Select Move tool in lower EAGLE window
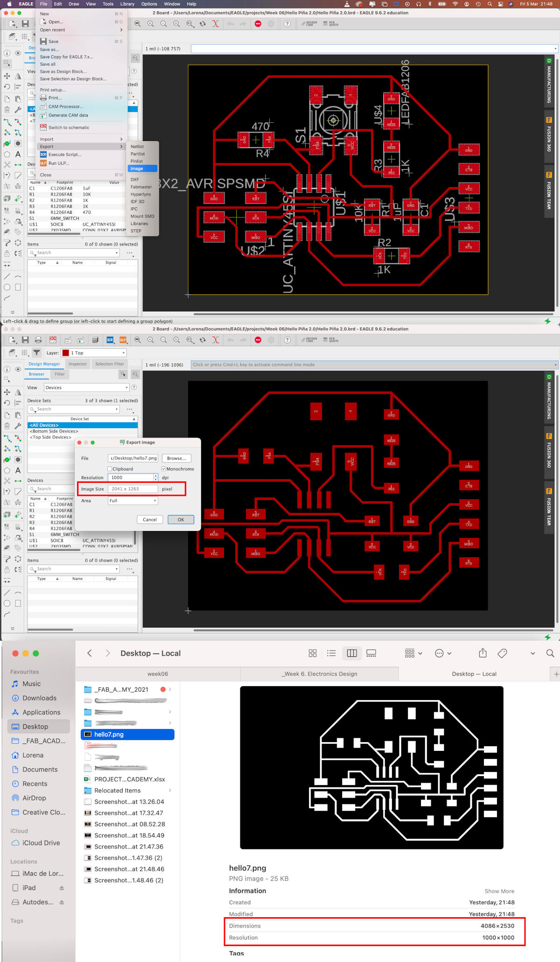 coord(7,392)
